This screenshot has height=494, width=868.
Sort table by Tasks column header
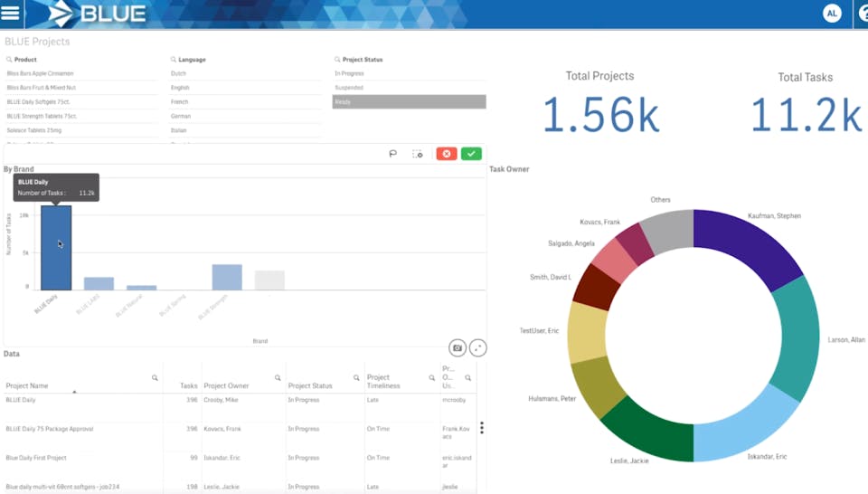tap(188, 385)
